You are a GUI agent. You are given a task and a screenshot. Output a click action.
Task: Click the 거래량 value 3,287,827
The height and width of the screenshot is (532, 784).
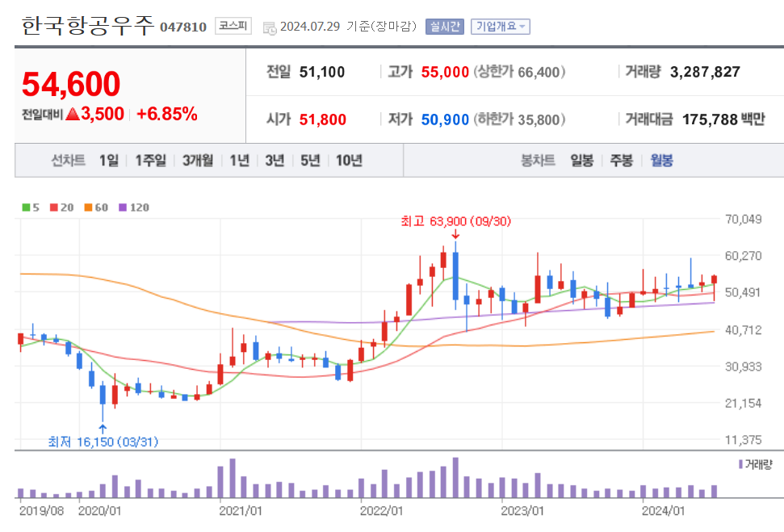click(705, 72)
